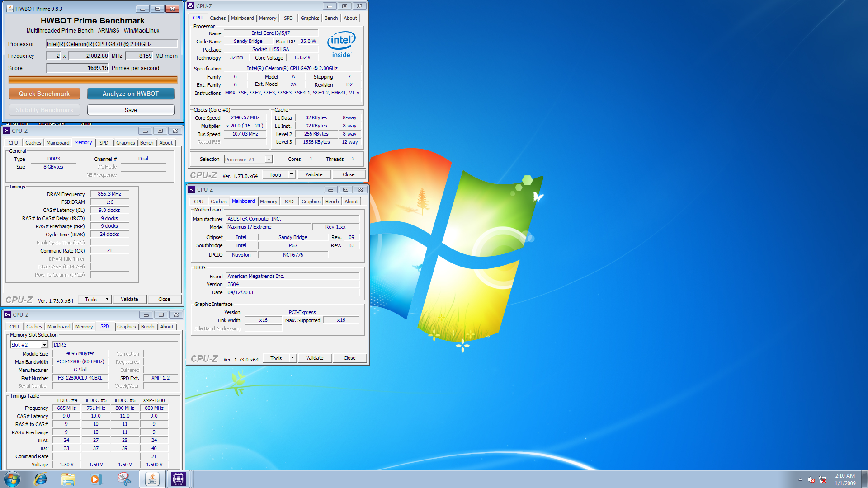The height and width of the screenshot is (488, 868).
Task: Click Close in CPU-Z CPU window
Action: pyautogui.click(x=349, y=174)
